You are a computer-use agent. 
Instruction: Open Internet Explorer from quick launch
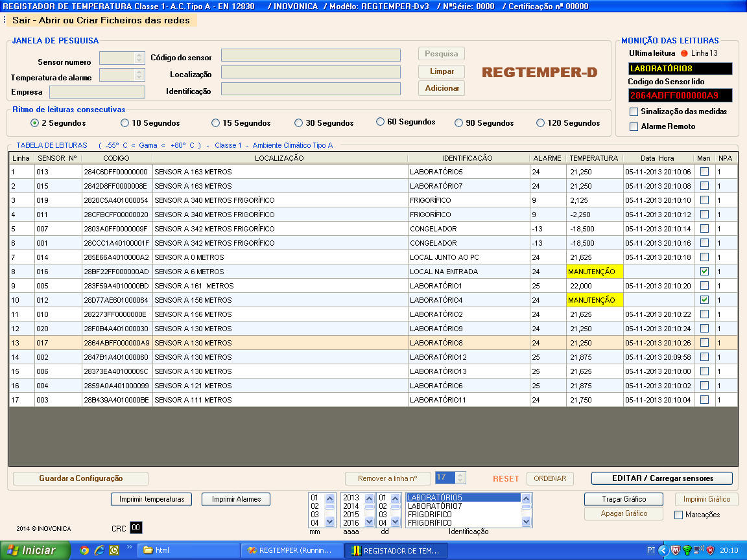pyautogui.click(x=99, y=550)
